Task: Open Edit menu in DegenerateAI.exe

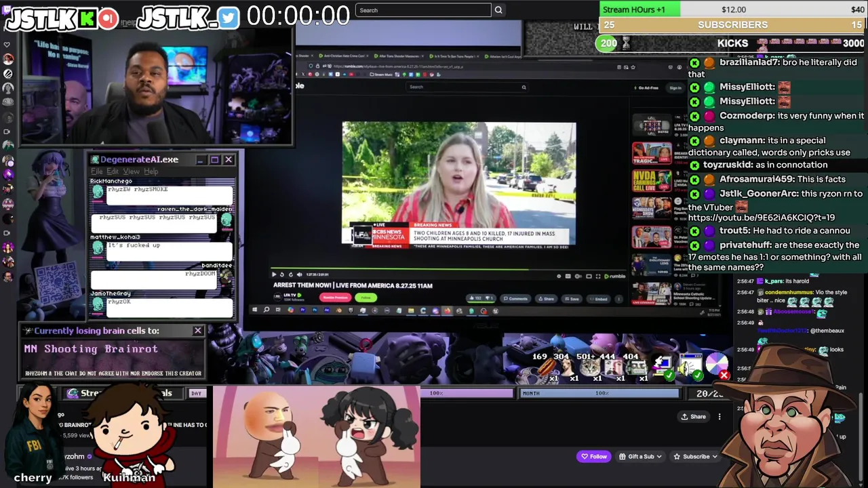Action: point(112,171)
